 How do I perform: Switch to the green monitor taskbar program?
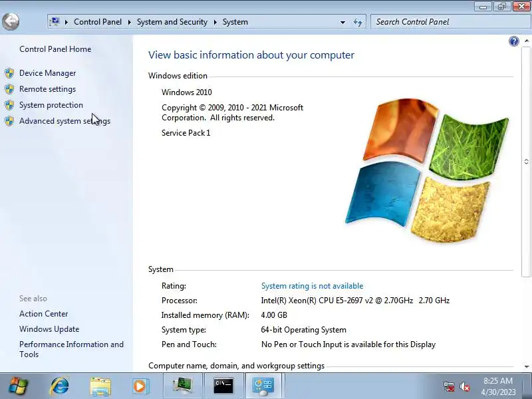(x=182, y=386)
